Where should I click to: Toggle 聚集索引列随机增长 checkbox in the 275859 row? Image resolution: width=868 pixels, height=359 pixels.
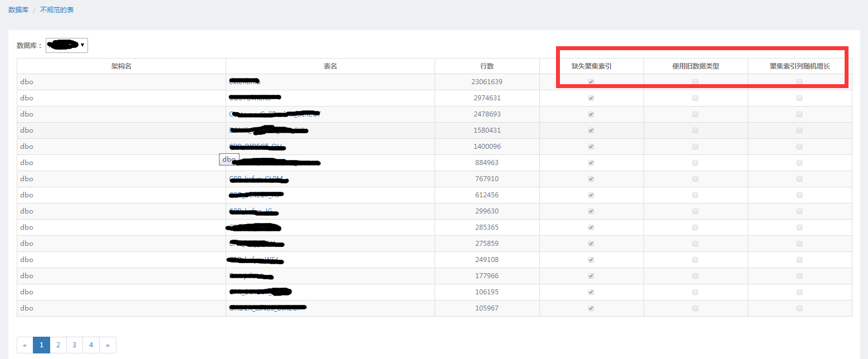coord(799,244)
